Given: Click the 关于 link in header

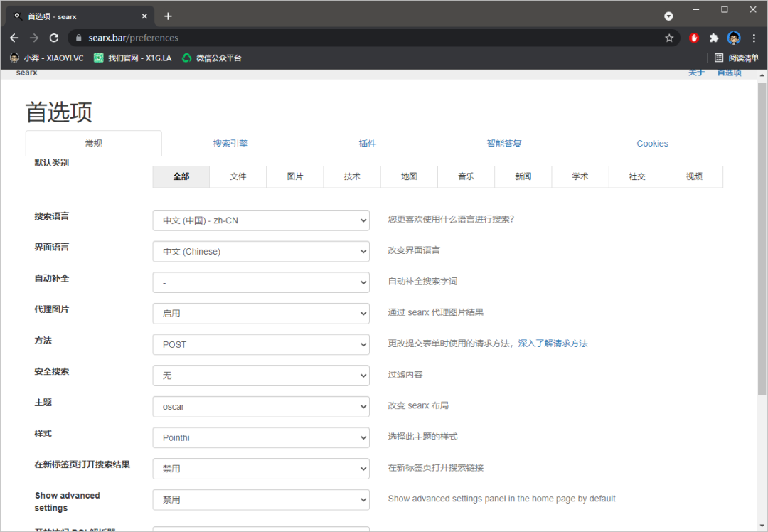Looking at the screenshot, I should point(696,73).
